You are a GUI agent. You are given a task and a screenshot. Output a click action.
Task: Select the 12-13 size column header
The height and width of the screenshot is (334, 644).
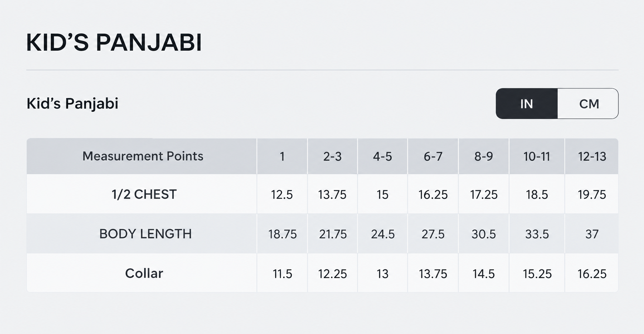click(x=592, y=156)
